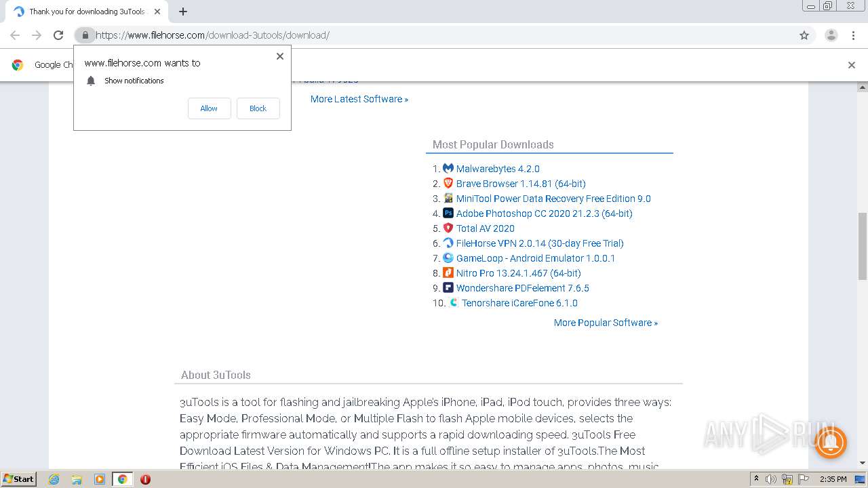The width and height of the screenshot is (868, 488).
Task: Open the Chrome three-dot menu
Action: (853, 35)
